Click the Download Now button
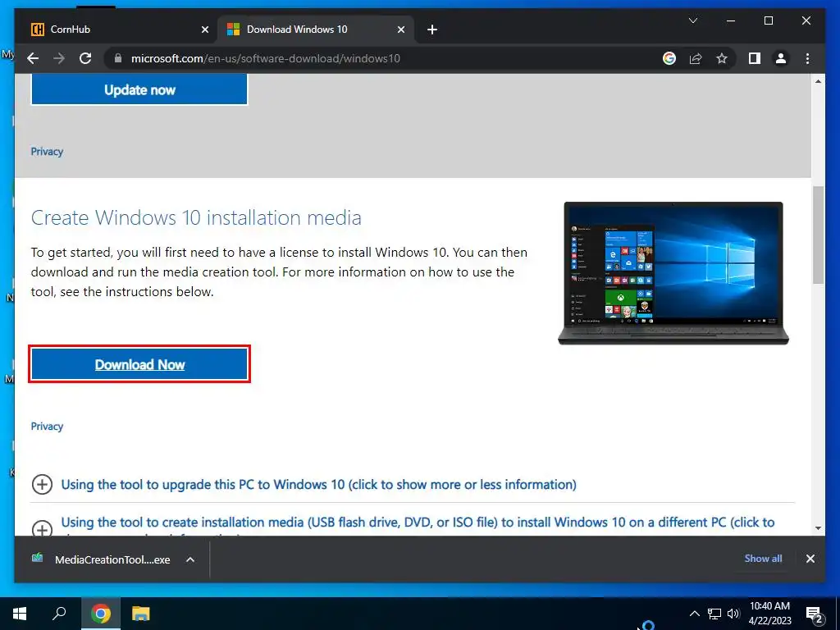Viewport: 840px width, 630px height. click(x=139, y=364)
